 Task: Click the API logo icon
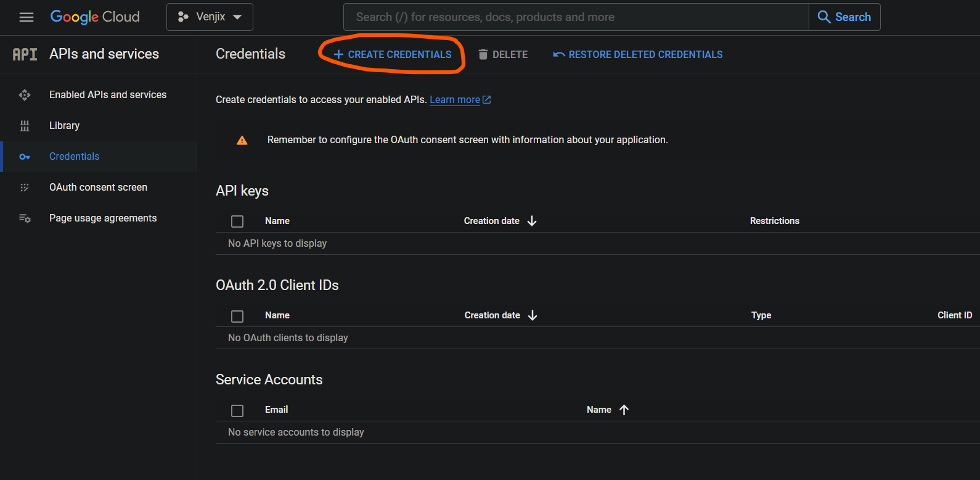pos(25,54)
